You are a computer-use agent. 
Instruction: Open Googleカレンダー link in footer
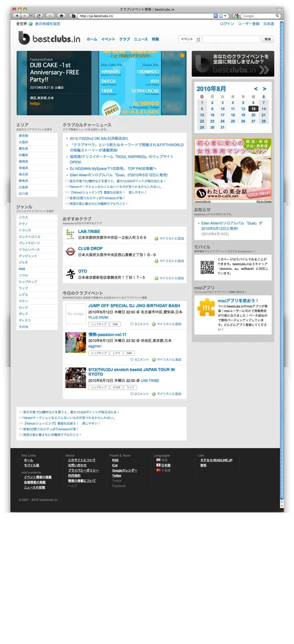[x=124, y=470]
